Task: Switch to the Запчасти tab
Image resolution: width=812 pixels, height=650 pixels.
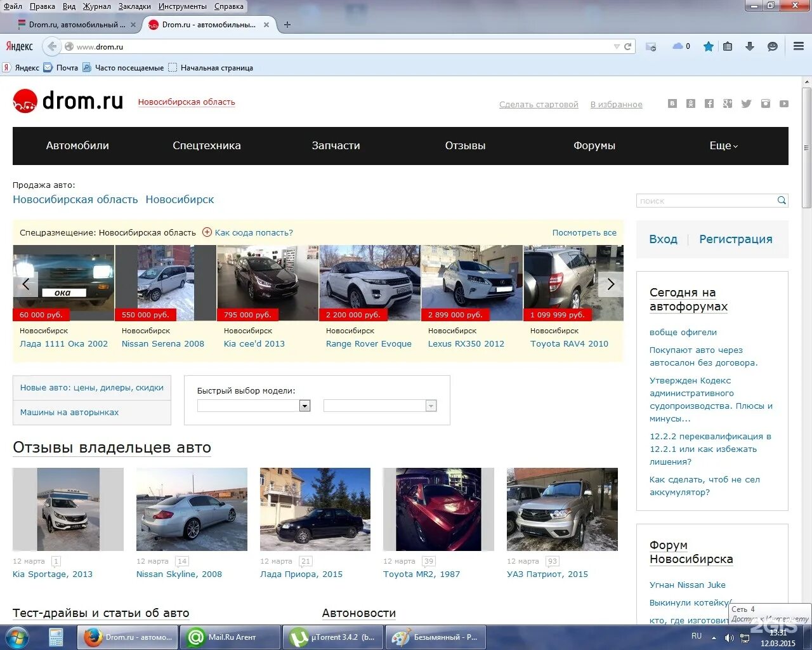Action: click(x=336, y=145)
